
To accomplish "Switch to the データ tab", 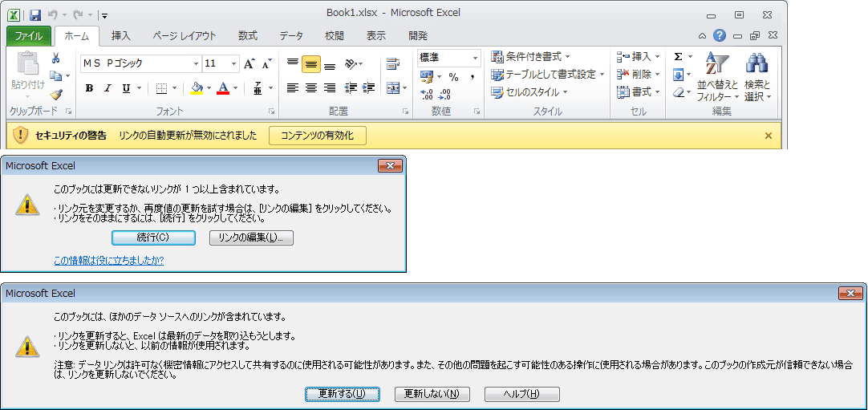I will [x=291, y=36].
